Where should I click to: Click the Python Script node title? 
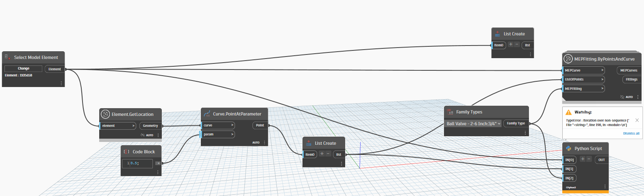[588, 148]
